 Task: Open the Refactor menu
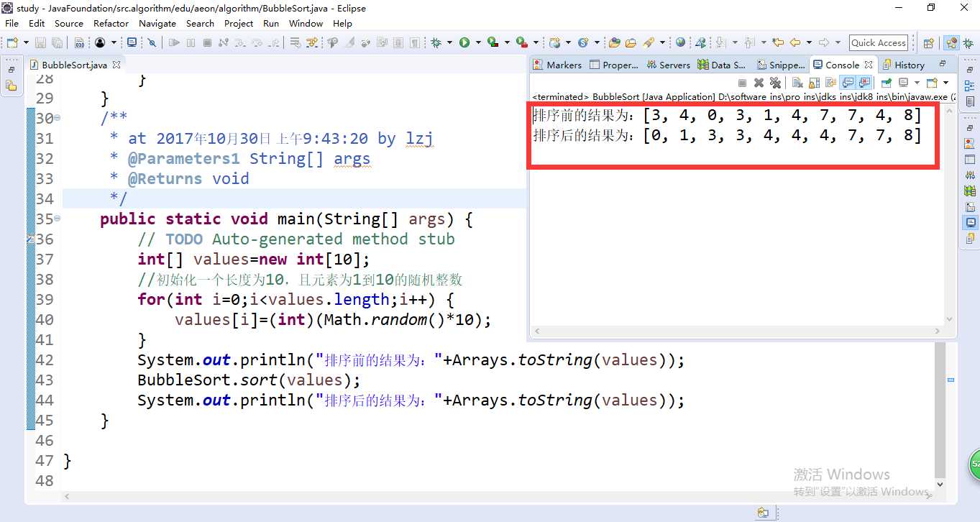[x=111, y=23]
